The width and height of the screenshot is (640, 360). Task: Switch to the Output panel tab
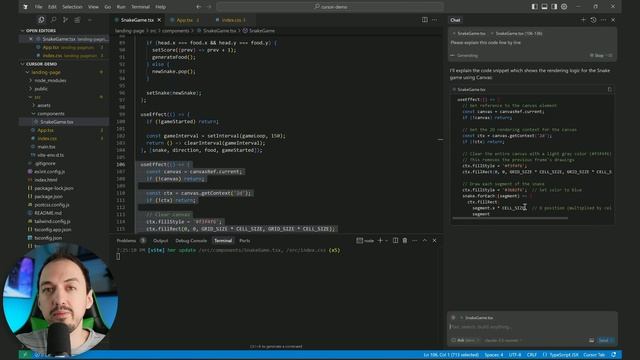[160, 240]
